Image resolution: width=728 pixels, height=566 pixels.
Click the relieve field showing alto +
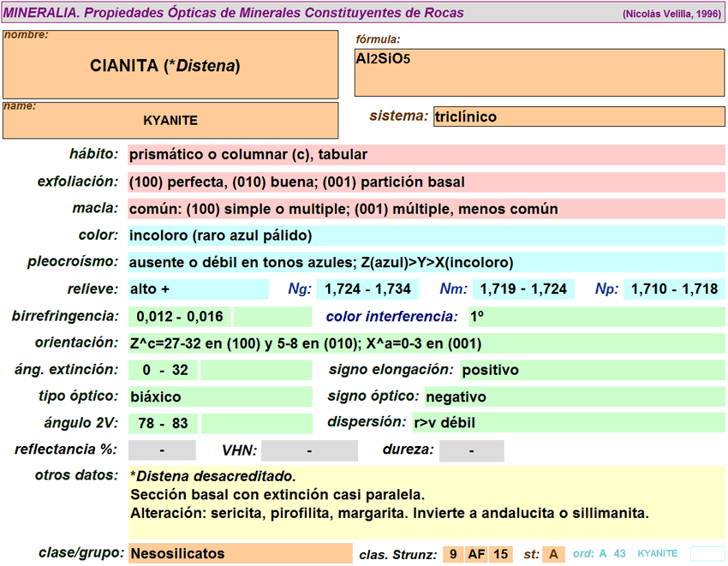tap(198, 289)
